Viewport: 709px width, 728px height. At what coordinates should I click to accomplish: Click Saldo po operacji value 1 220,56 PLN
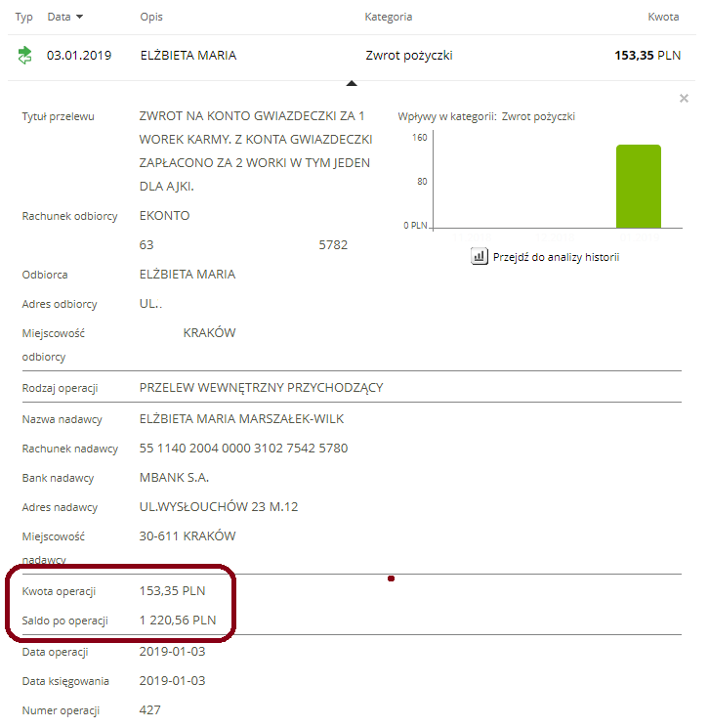(x=178, y=621)
